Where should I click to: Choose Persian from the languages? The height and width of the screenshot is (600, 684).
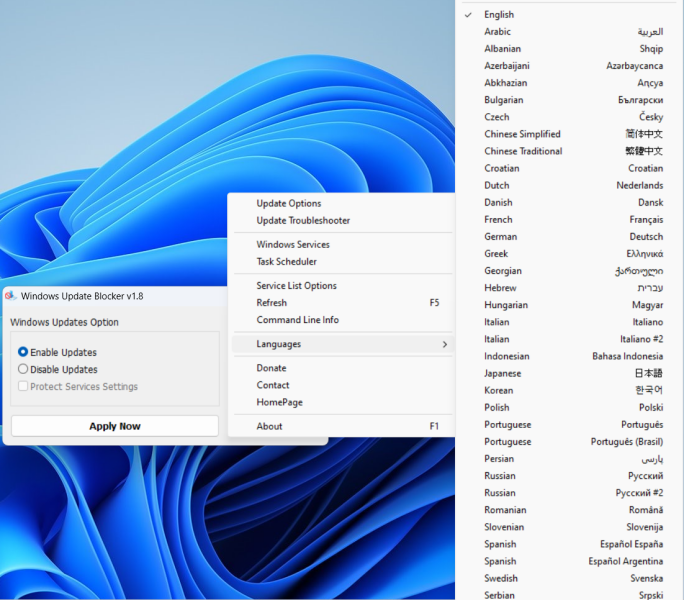coord(569,458)
